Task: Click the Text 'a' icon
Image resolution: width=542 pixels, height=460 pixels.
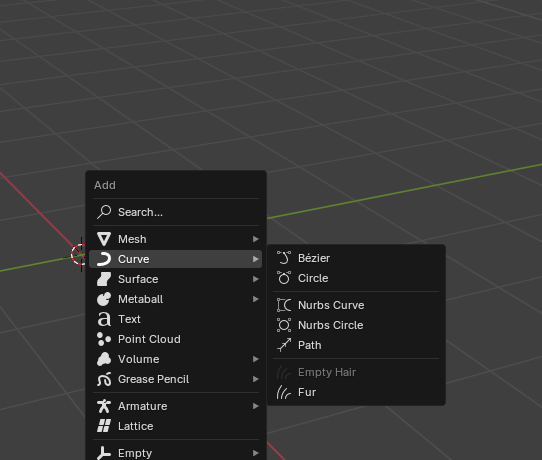Action: tap(104, 319)
